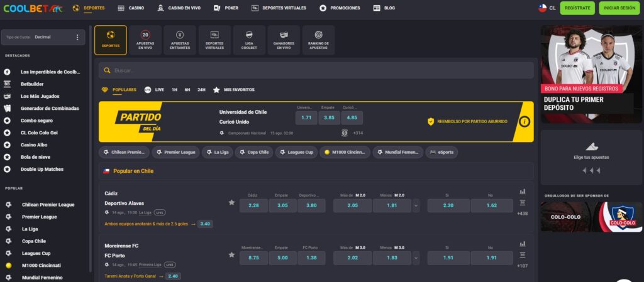Open statistics chart icon for Cádiz match
The width and height of the screenshot is (644, 282).
(523, 192)
